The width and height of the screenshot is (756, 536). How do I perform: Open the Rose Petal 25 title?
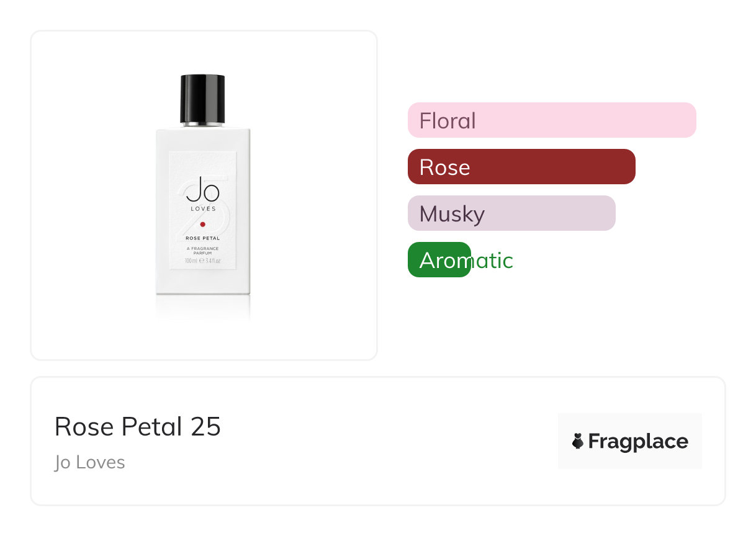coord(138,427)
